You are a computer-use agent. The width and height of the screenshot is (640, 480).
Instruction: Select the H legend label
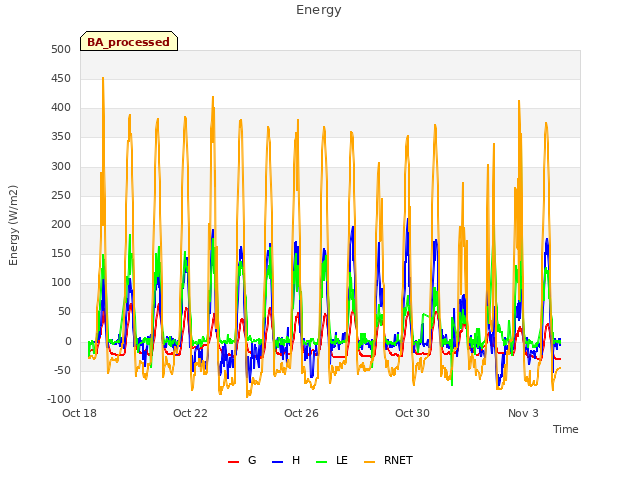[x=296, y=460]
